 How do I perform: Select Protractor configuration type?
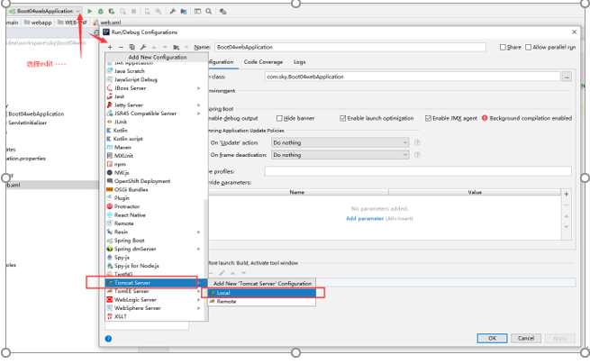click(127, 206)
